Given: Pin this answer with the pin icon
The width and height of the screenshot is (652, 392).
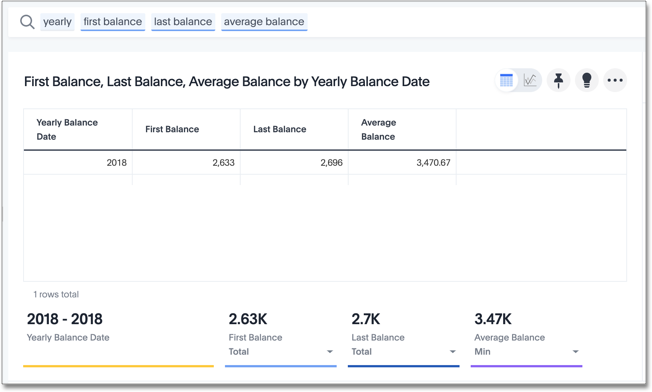Looking at the screenshot, I should (558, 80).
